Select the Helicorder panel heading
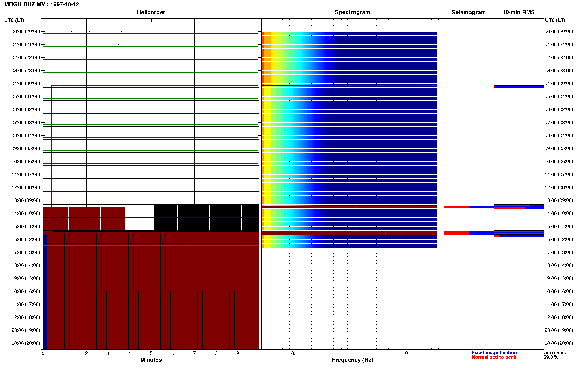The image size is (588, 368). [x=151, y=12]
